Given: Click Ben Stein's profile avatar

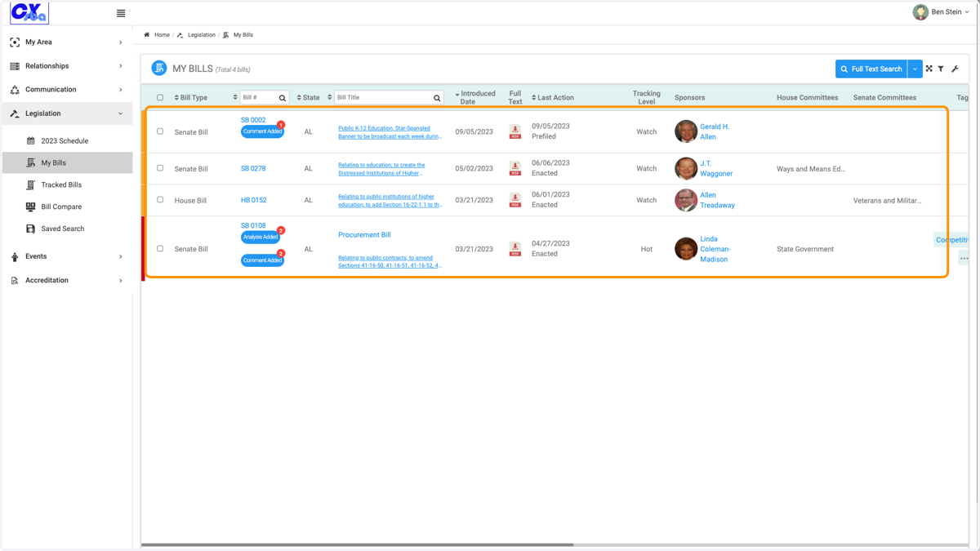Looking at the screenshot, I should [x=920, y=12].
